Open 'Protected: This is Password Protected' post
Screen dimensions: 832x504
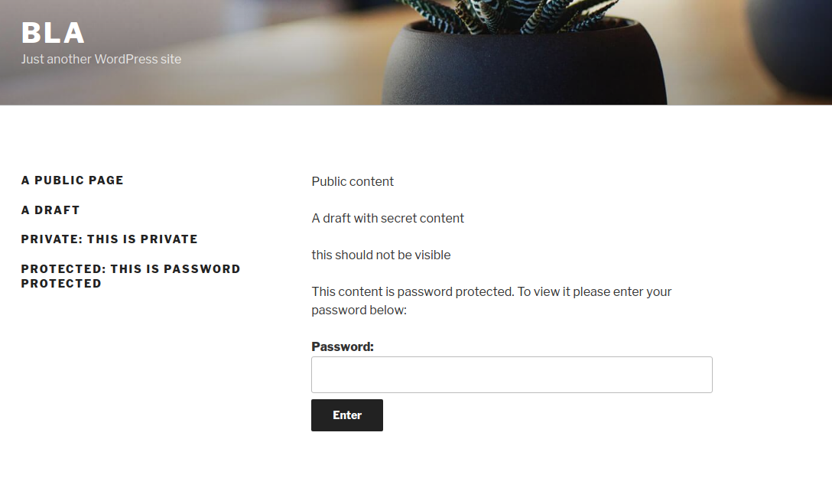coord(130,269)
